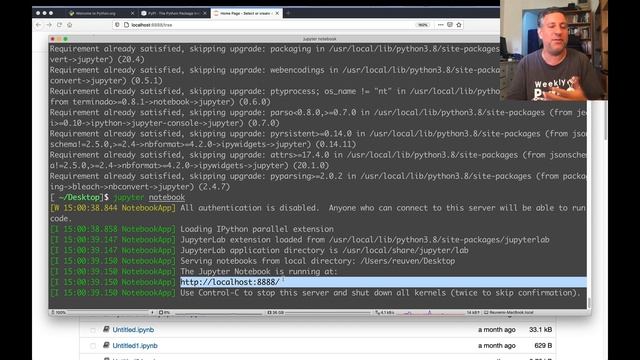Click the terminal title 'jupyter notebook'

coord(320,39)
